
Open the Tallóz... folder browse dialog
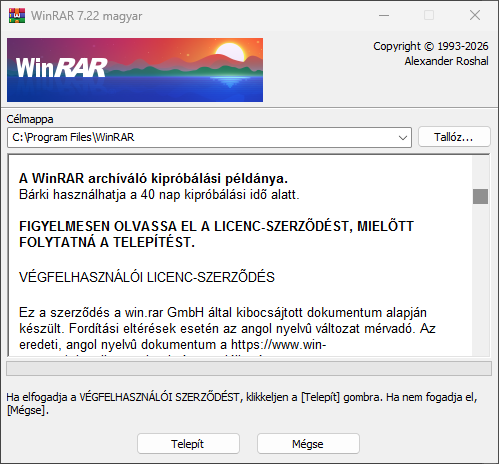click(x=454, y=137)
